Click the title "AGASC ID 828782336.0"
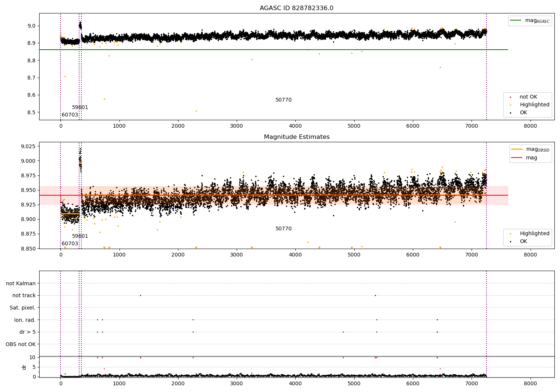 pyautogui.click(x=296, y=8)
